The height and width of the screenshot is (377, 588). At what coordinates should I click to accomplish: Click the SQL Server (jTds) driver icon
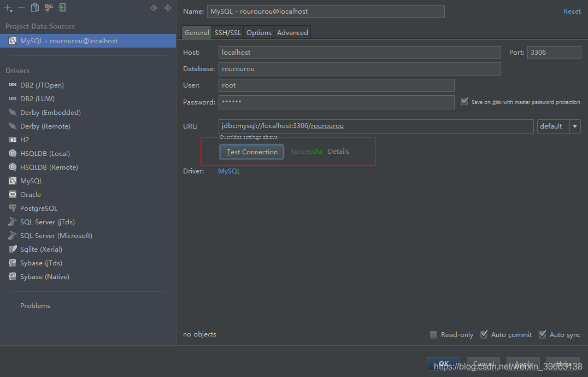click(x=13, y=222)
